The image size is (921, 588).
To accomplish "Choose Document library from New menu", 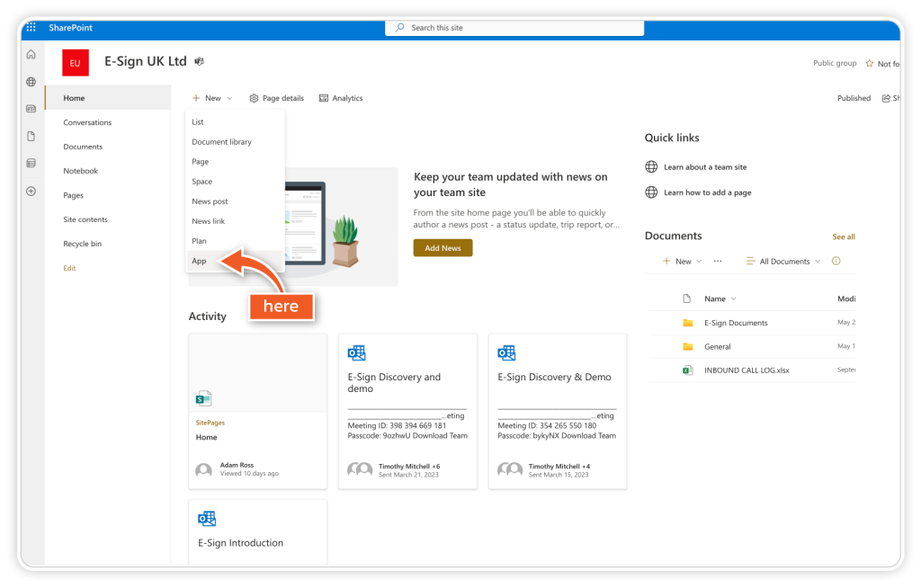I will [221, 142].
